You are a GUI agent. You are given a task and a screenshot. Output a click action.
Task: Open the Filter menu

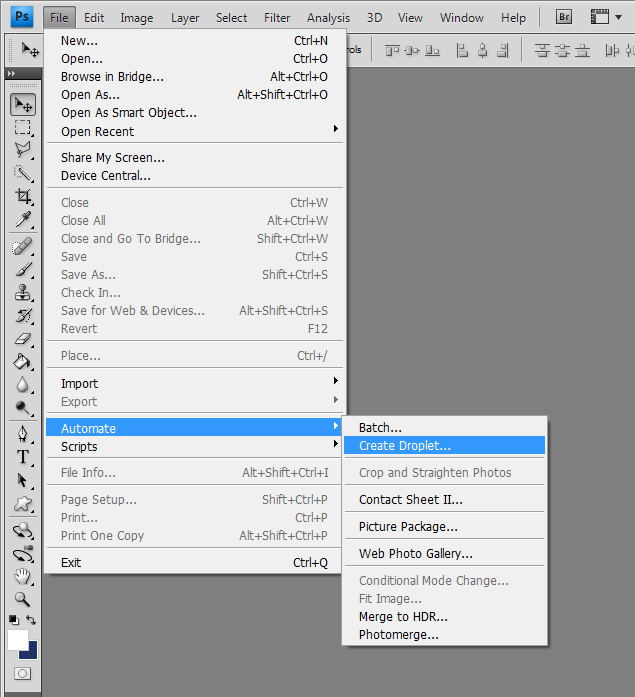coord(277,18)
